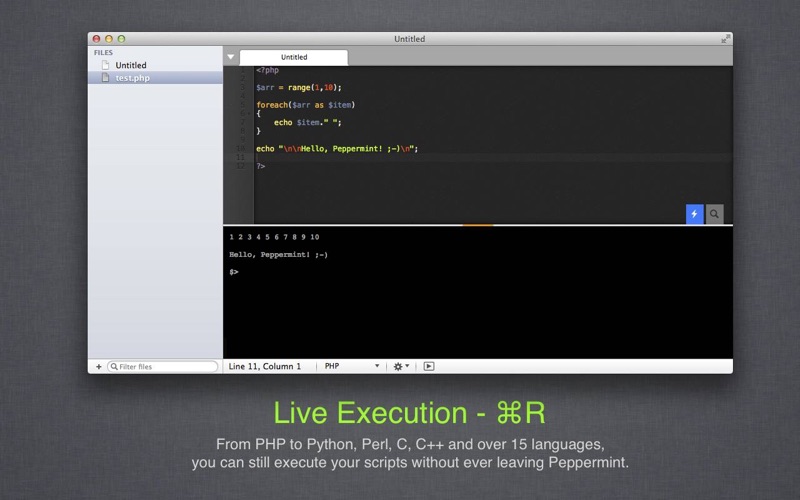Click the plus button to add file
Screen dimensions: 800x500
pyautogui.click(x=98, y=366)
